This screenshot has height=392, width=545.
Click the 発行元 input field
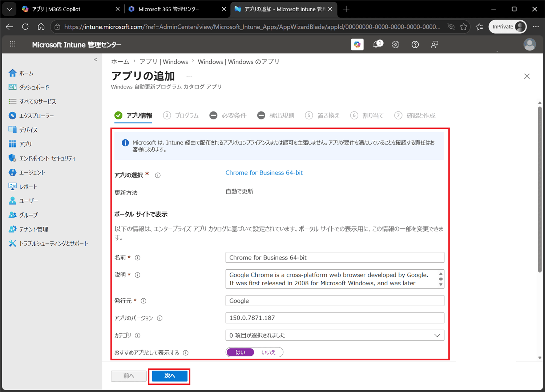335,301
